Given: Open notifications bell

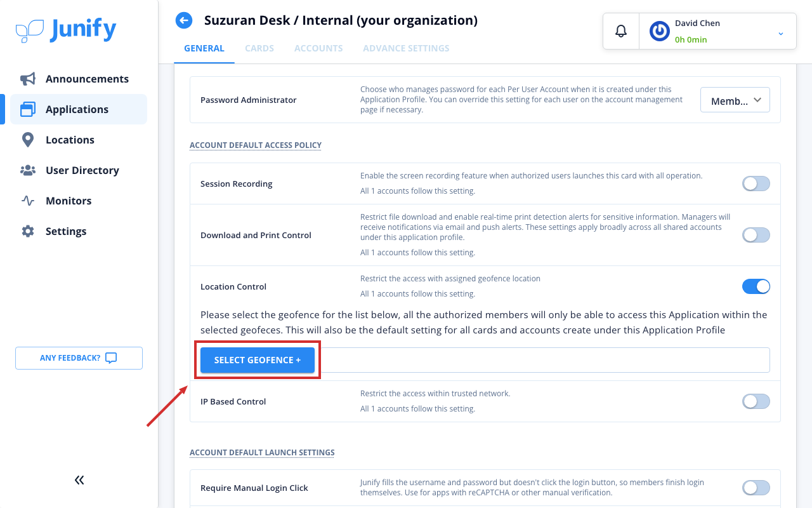Looking at the screenshot, I should pyautogui.click(x=621, y=31).
